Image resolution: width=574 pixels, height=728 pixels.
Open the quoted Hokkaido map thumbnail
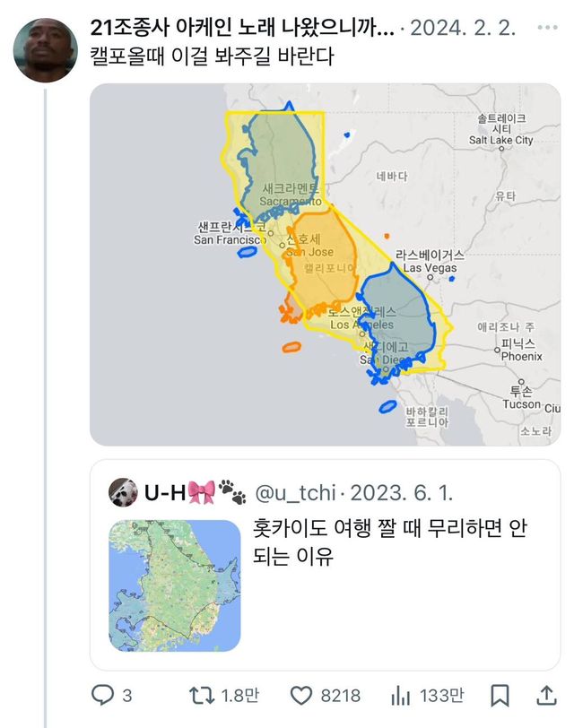(x=175, y=585)
